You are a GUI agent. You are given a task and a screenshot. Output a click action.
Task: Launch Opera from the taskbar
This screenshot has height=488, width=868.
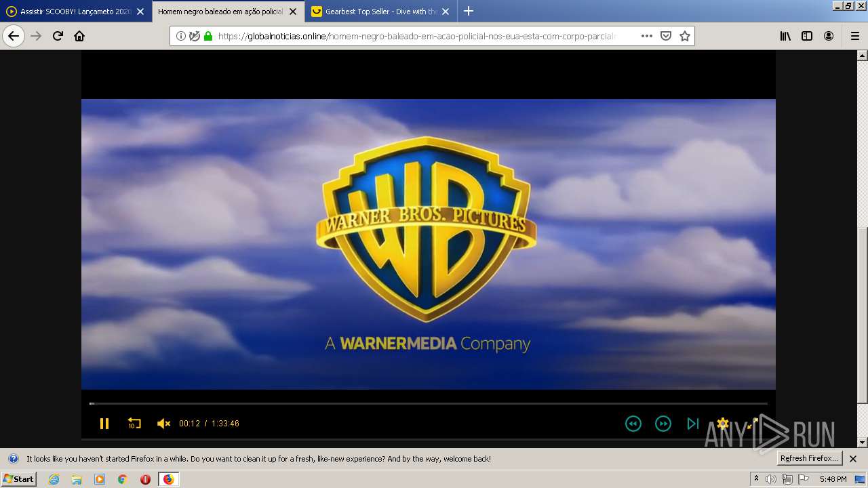145,479
